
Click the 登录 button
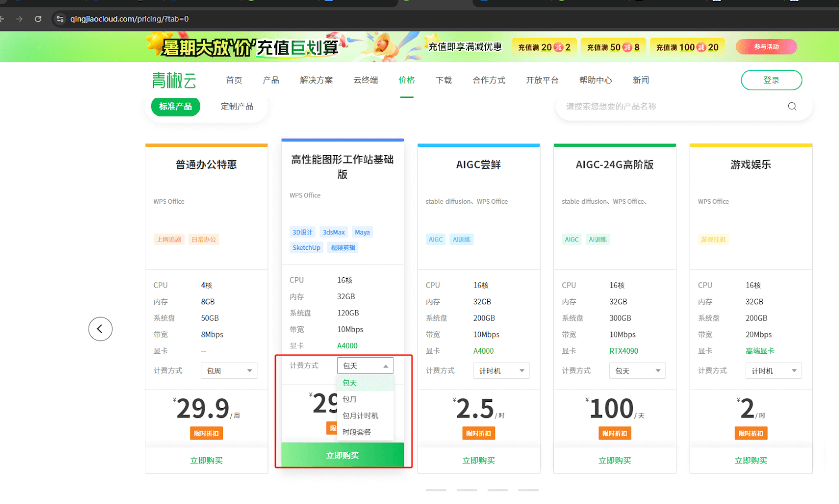(771, 80)
